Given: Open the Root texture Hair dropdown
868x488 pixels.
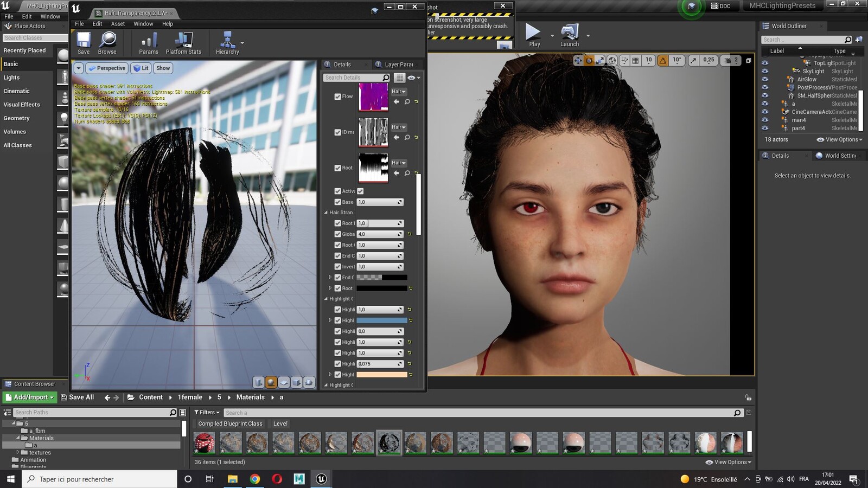Looking at the screenshot, I should (x=399, y=163).
